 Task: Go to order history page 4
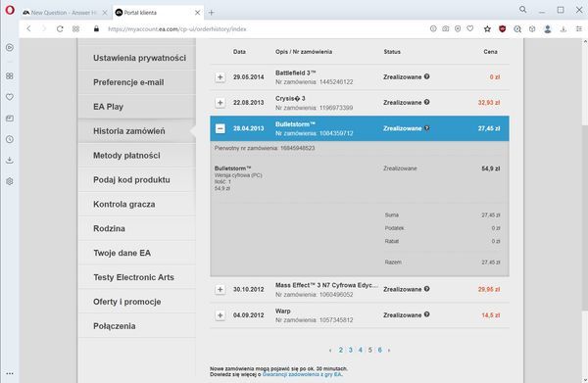[x=360, y=350]
